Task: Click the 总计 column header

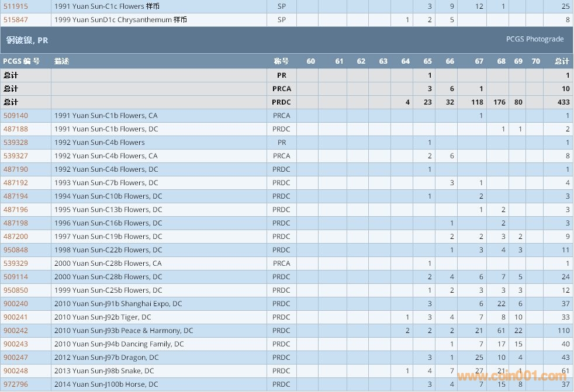Action: coord(561,61)
